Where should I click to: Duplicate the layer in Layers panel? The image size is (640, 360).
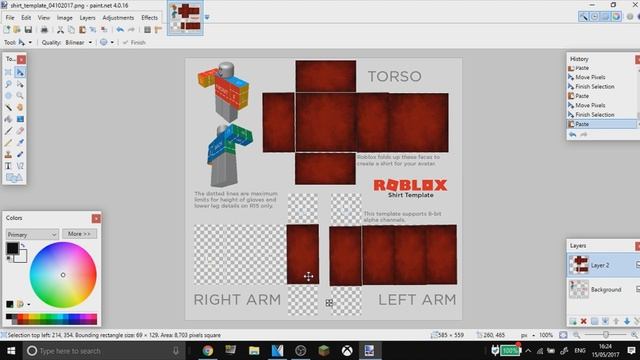point(594,322)
